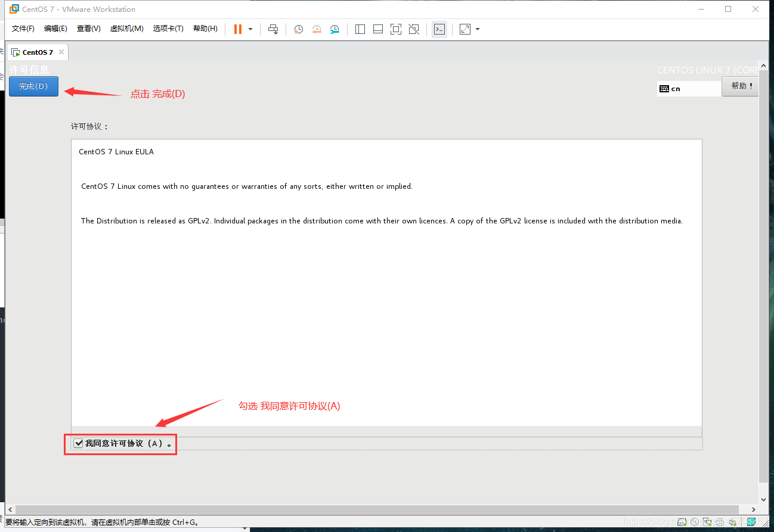Maximize the VMware Workstation window

click(728, 9)
